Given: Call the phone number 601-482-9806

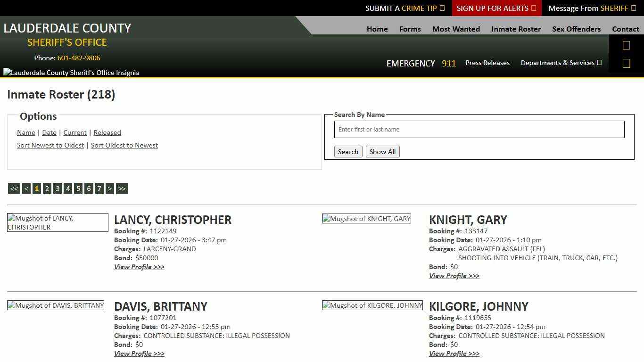Looking at the screenshot, I should point(78,58).
